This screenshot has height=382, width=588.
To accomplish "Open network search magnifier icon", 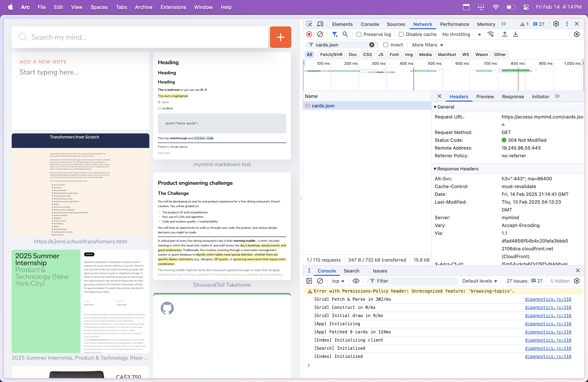I will [x=345, y=34].
